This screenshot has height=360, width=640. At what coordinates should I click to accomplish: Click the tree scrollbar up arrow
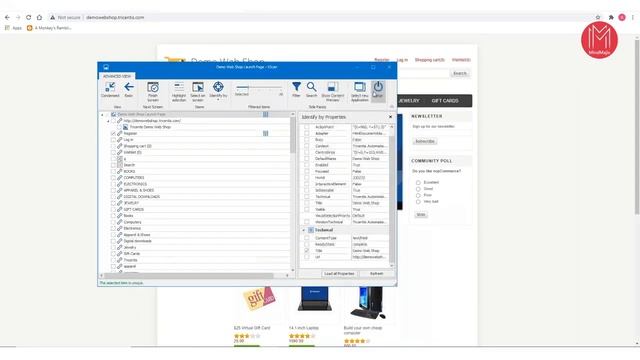pos(293,114)
